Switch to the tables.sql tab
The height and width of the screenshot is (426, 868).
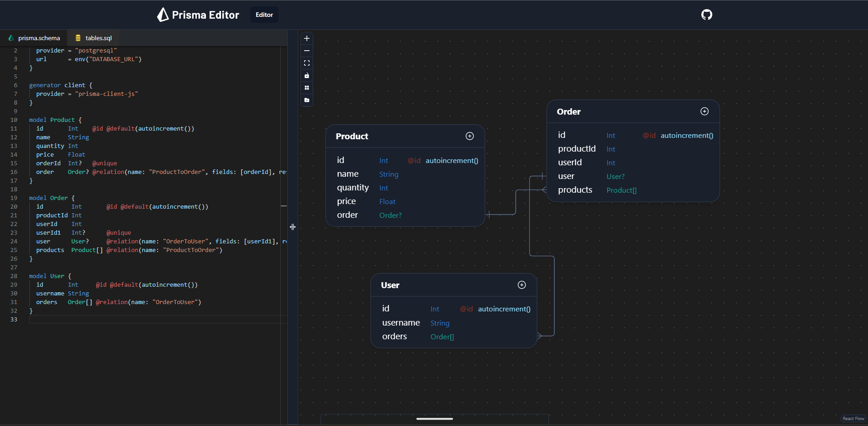click(x=94, y=38)
